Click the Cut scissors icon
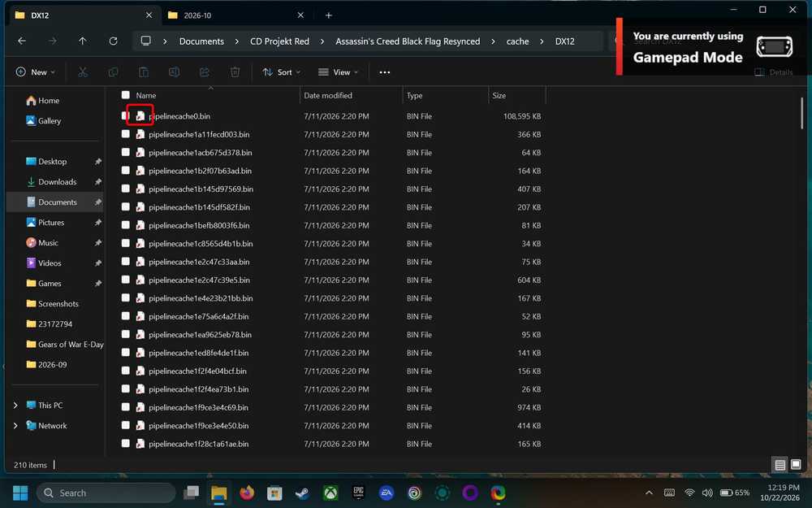The width and height of the screenshot is (812, 508). [x=82, y=72]
